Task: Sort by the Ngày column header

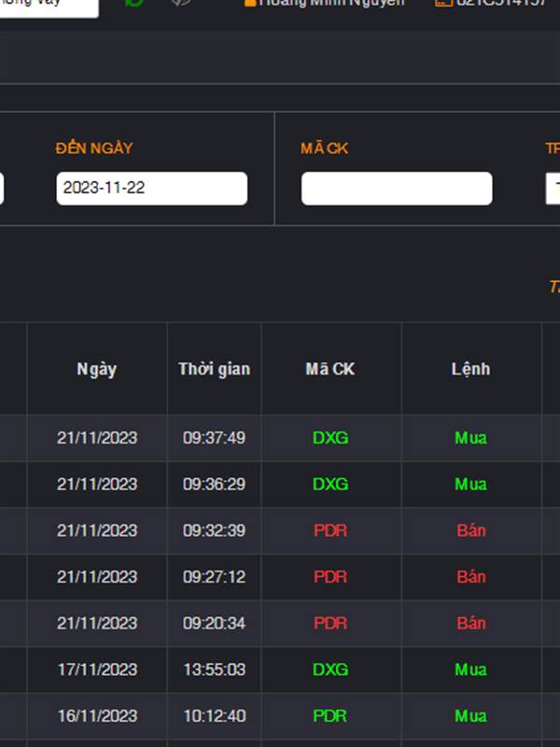Action: tap(97, 369)
